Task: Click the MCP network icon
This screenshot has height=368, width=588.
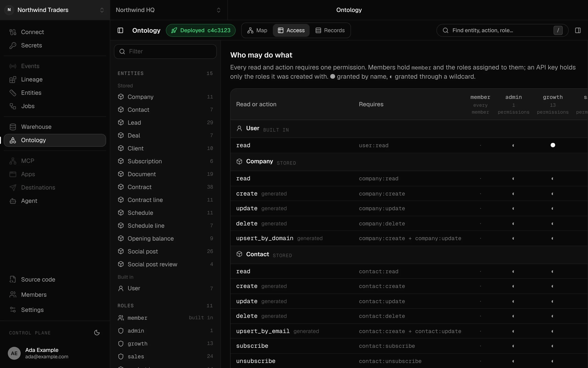Action: [13, 161]
